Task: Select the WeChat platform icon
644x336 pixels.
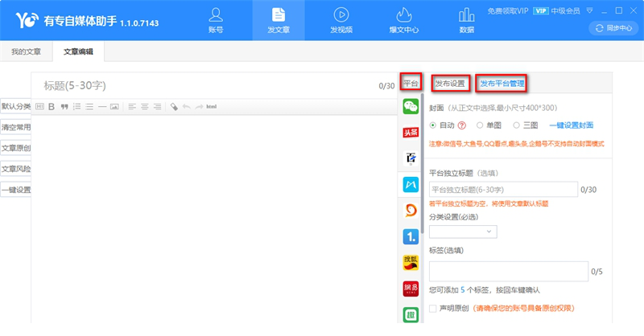Action: click(411, 106)
